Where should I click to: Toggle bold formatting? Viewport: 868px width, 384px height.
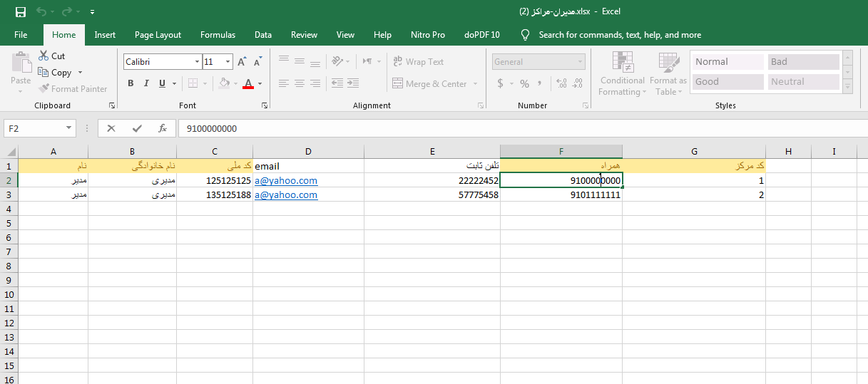(131, 83)
